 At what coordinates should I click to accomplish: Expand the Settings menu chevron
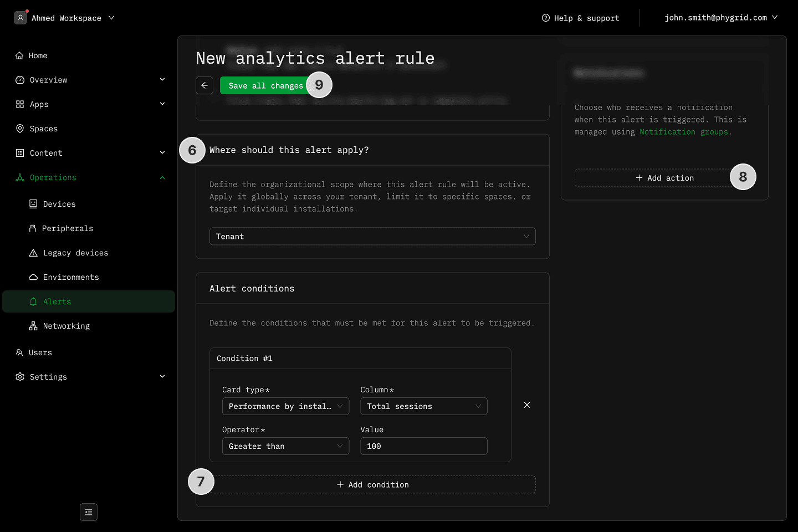click(162, 377)
